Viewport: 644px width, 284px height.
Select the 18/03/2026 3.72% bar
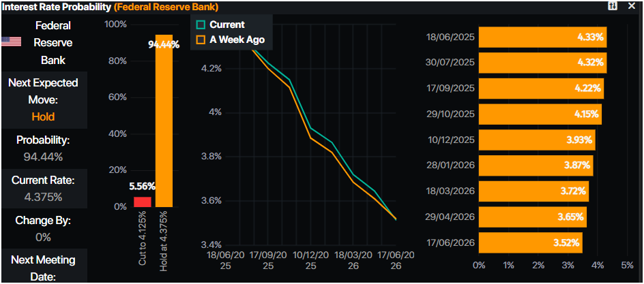click(x=533, y=191)
